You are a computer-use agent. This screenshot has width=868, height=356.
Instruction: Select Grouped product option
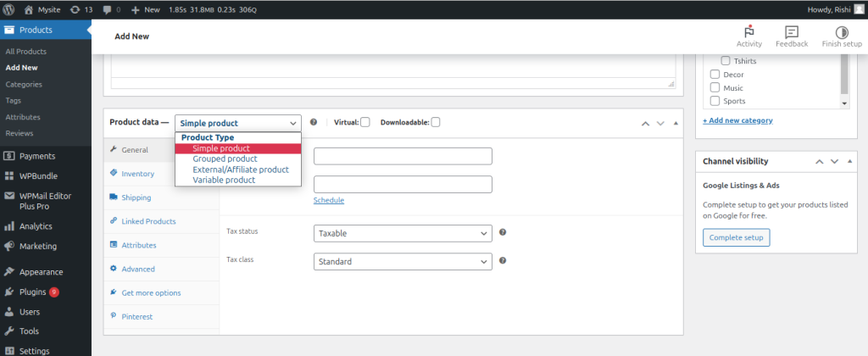click(238, 159)
